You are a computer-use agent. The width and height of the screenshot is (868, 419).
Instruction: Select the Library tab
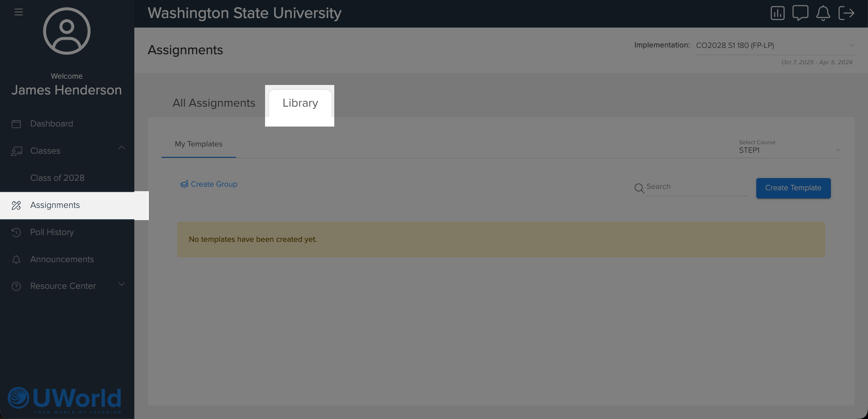[300, 103]
